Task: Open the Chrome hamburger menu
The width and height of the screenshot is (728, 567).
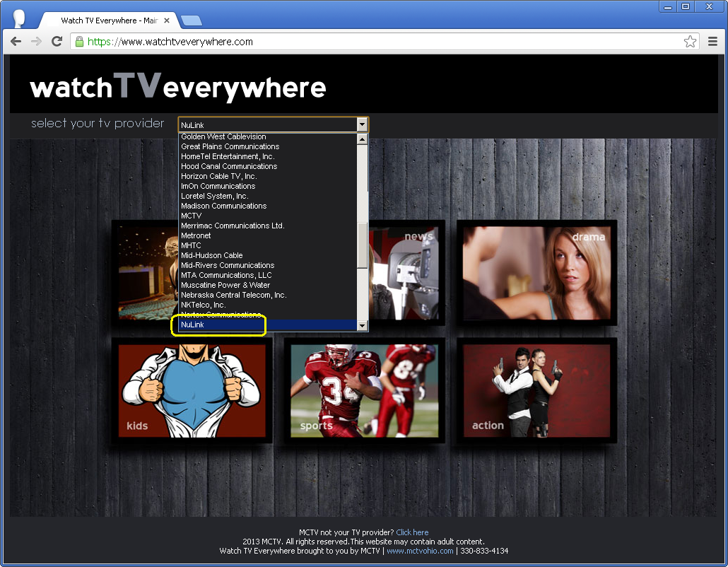Action: [x=712, y=42]
